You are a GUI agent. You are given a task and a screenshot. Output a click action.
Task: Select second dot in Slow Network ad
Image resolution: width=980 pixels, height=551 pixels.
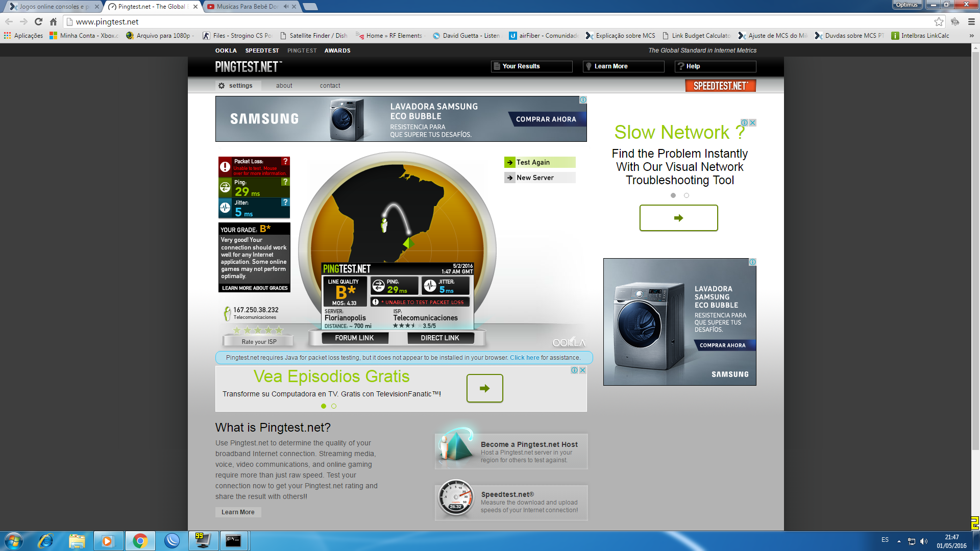pyautogui.click(x=687, y=195)
